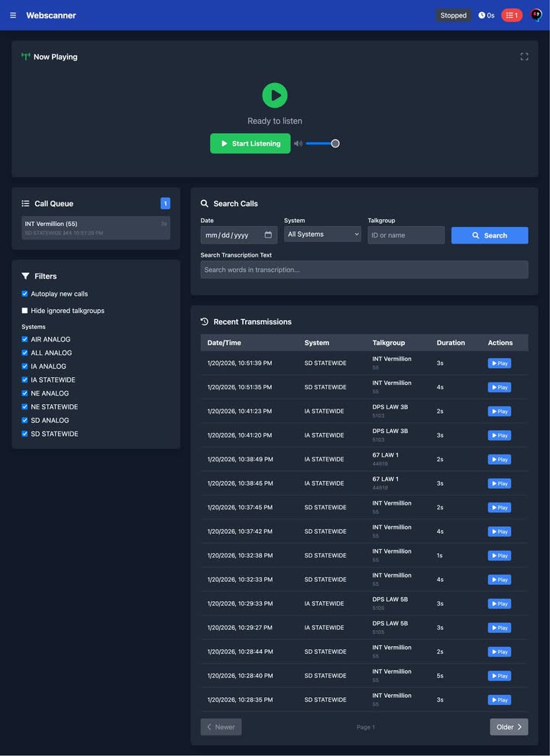Play the 10:51:35 PM transmission
This screenshot has height=756, width=550.
(500, 387)
